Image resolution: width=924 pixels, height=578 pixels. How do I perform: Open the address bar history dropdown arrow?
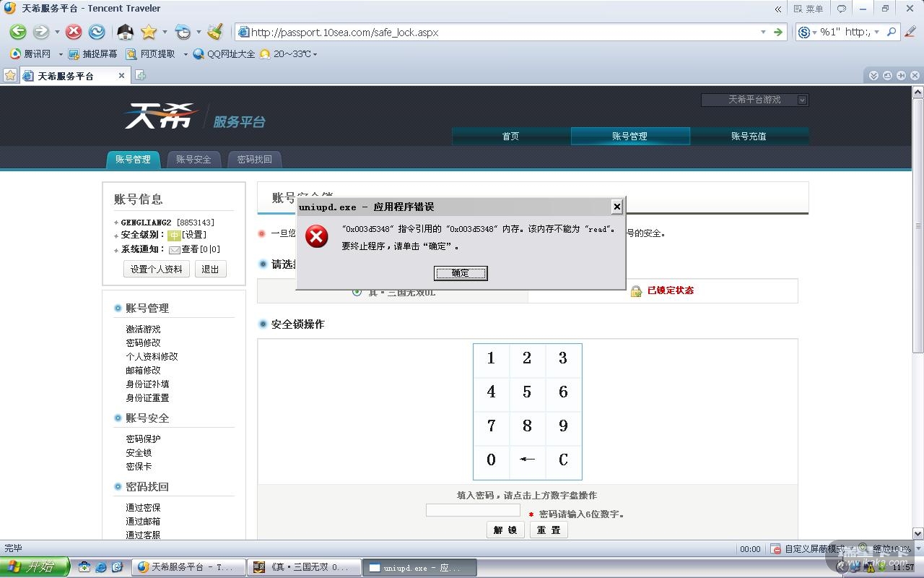coord(763,32)
